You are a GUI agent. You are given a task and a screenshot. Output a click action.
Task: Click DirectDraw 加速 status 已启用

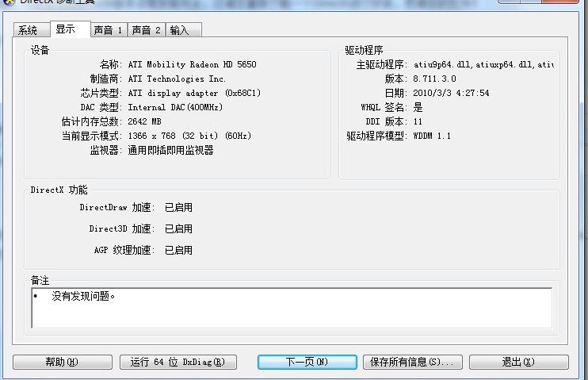click(x=178, y=207)
